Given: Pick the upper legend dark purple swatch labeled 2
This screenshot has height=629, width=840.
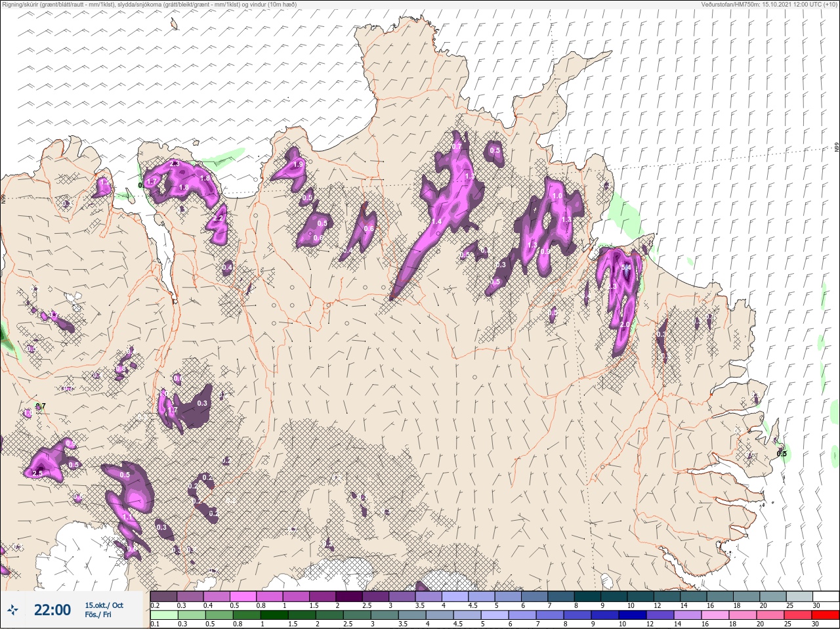Looking at the screenshot, I should tap(349, 596).
